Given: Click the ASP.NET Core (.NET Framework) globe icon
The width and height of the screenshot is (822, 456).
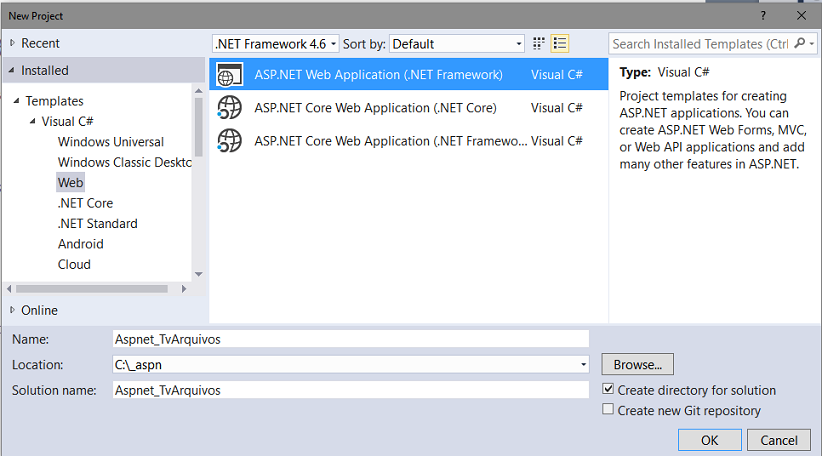Looking at the screenshot, I should tap(230, 141).
